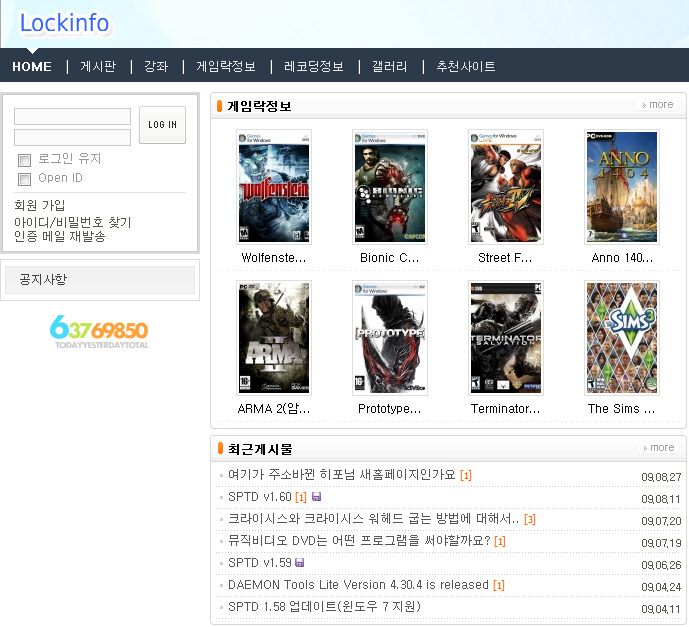The width and height of the screenshot is (689, 627).
Task: Open the 크라이시스와 크라이시스 워헤드 post
Action: click(x=374, y=519)
